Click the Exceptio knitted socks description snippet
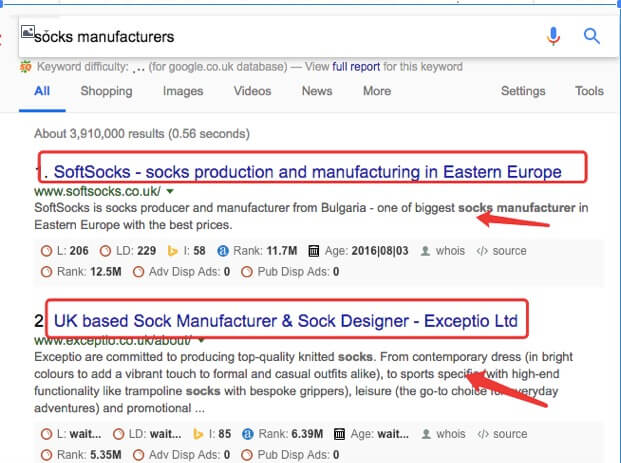This screenshot has width=621, height=463. pos(303,383)
